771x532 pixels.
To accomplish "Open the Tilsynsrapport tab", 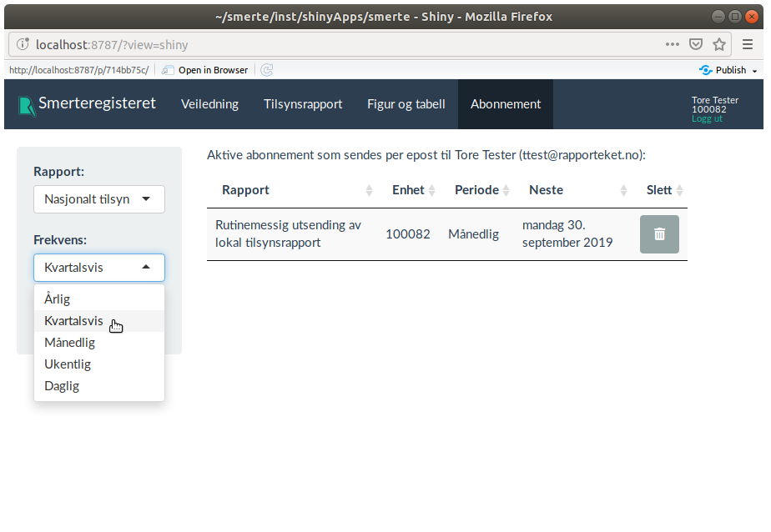I will coord(303,104).
